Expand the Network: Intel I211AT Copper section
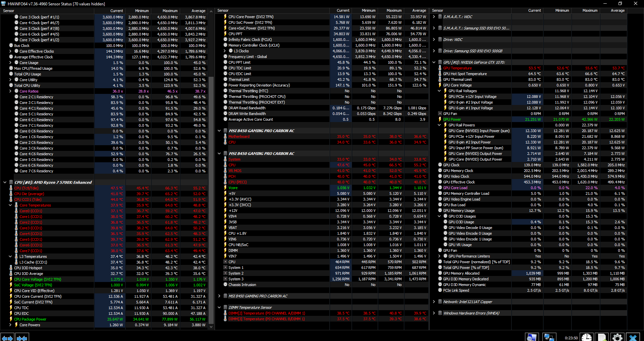Image resolution: width=644 pixels, height=341 pixels. pos(434,302)
